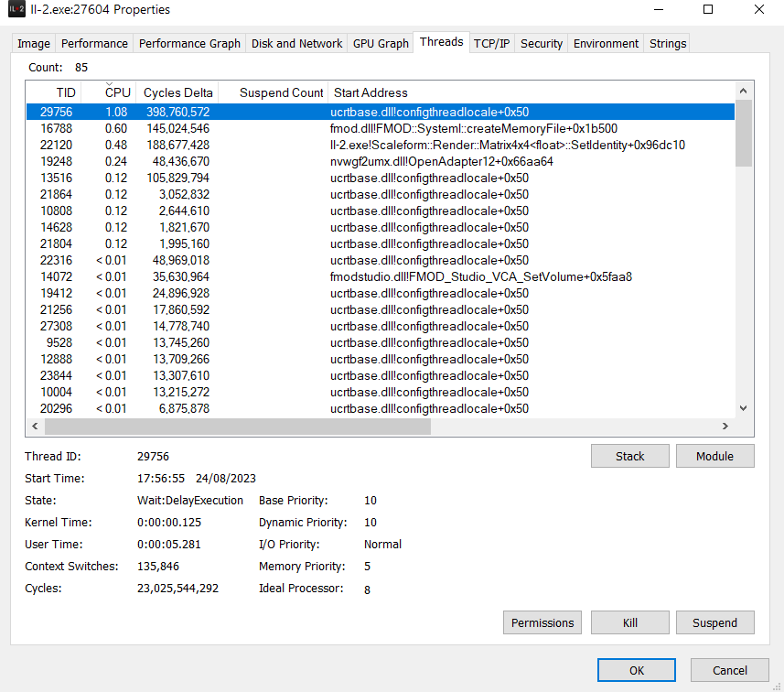Click the horizontal scroll left arrow
The width and height of the screenshot is (784, 692).
(x=35, y=427)
